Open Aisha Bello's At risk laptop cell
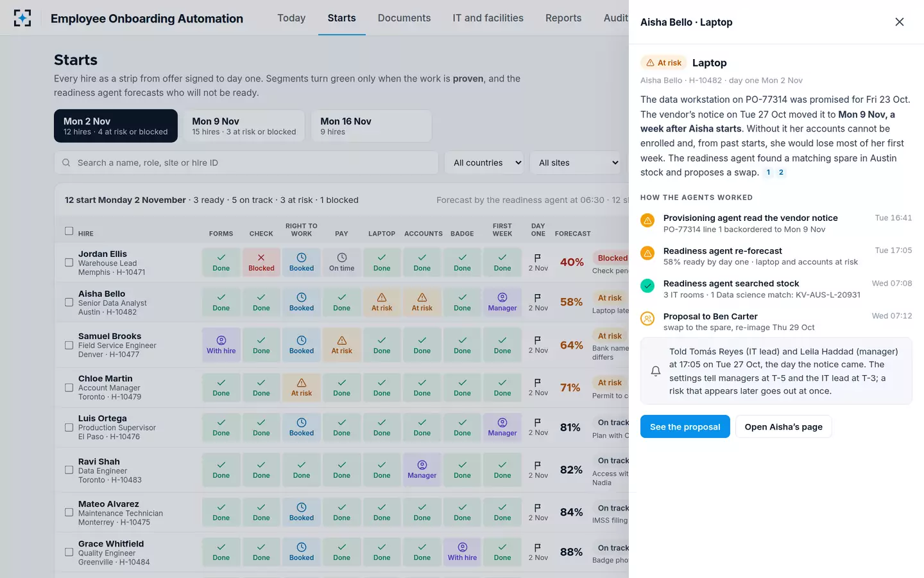The image size is (924, 578). (382, 302)
